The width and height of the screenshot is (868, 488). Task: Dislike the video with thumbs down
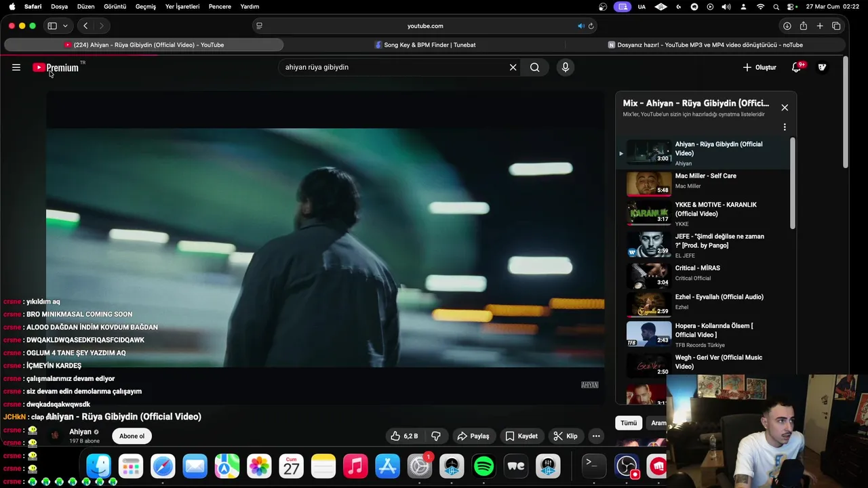click(436, 436)
